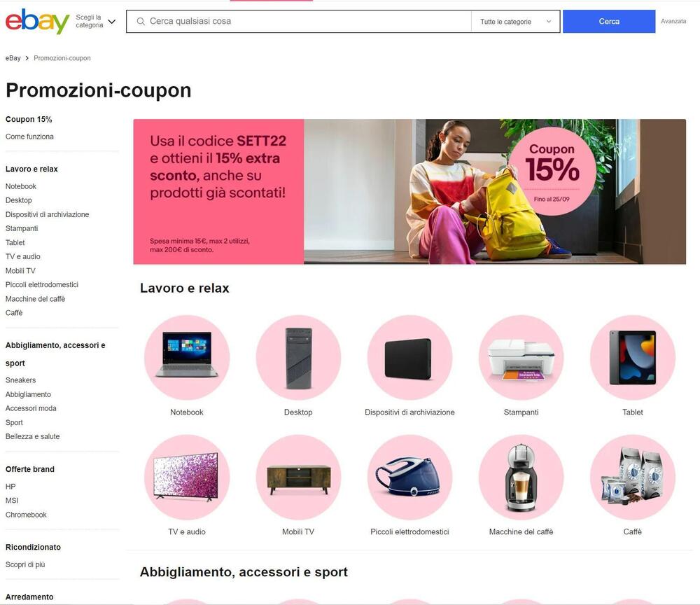Open the Piccoli elettrodomestici iron icon
700x605 pixels.
[x=409, y=477]
